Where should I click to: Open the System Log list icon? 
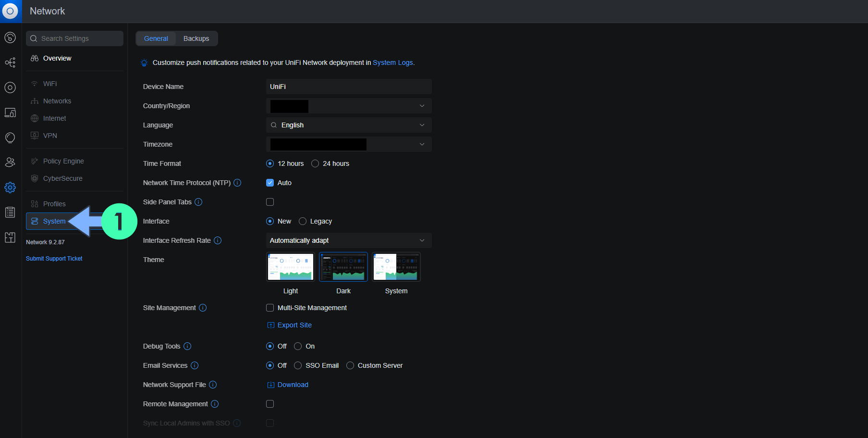(10, 213)
